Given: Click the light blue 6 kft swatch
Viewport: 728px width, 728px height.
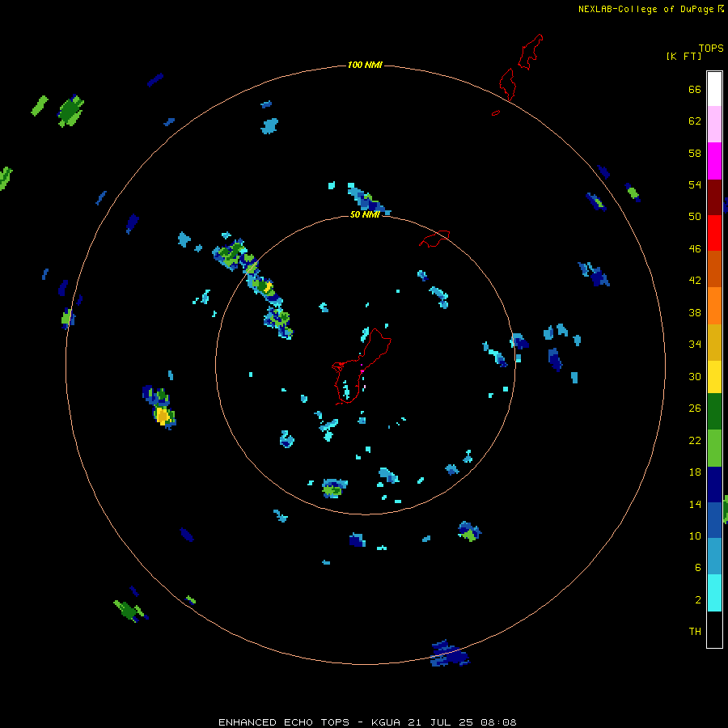Looking at the screenshot, I should tap(714, 556).
